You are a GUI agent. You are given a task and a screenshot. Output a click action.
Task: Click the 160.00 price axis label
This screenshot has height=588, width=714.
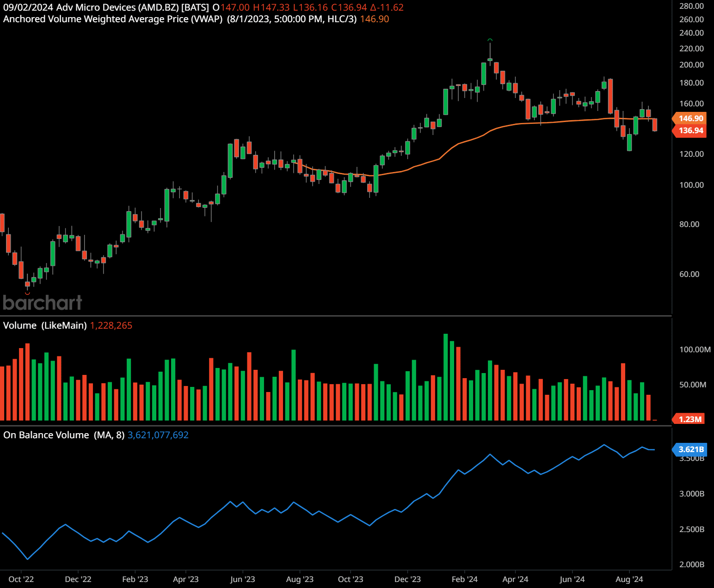click(x=691, y=104)
